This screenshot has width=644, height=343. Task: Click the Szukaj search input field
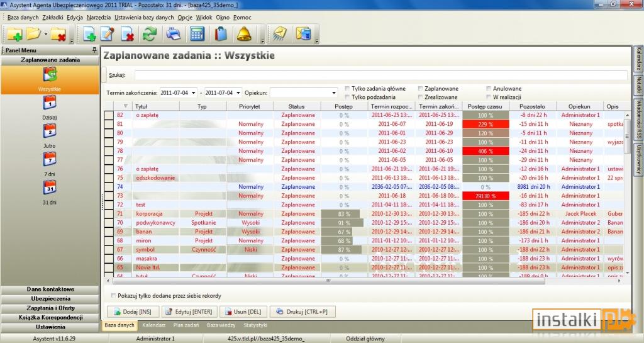point(380,75)
